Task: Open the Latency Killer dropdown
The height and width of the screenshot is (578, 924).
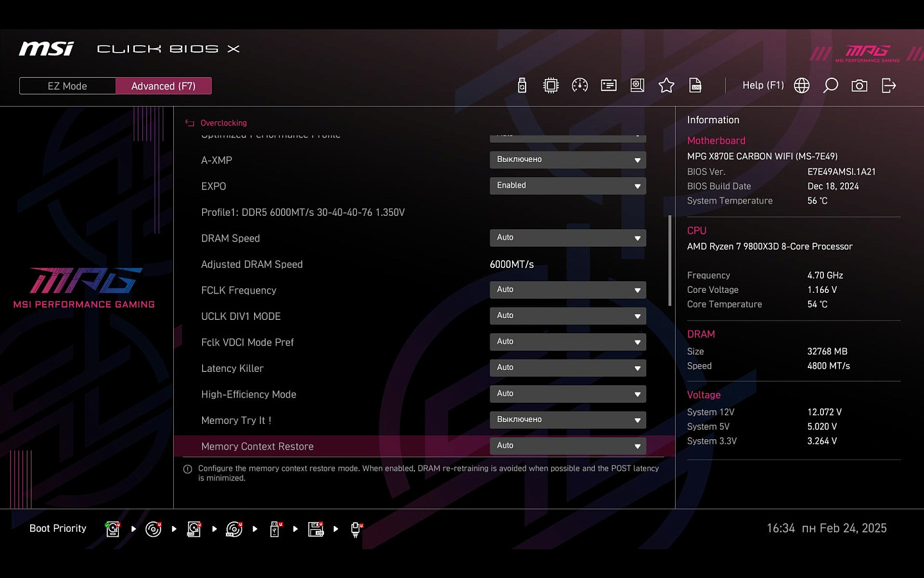Action: coord(567,368)
